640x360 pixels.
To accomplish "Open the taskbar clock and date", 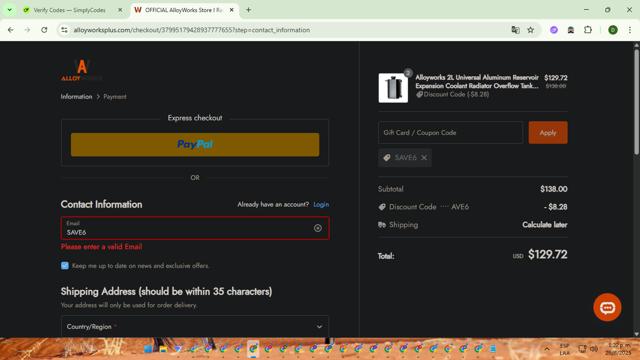I will click(618, 349).
